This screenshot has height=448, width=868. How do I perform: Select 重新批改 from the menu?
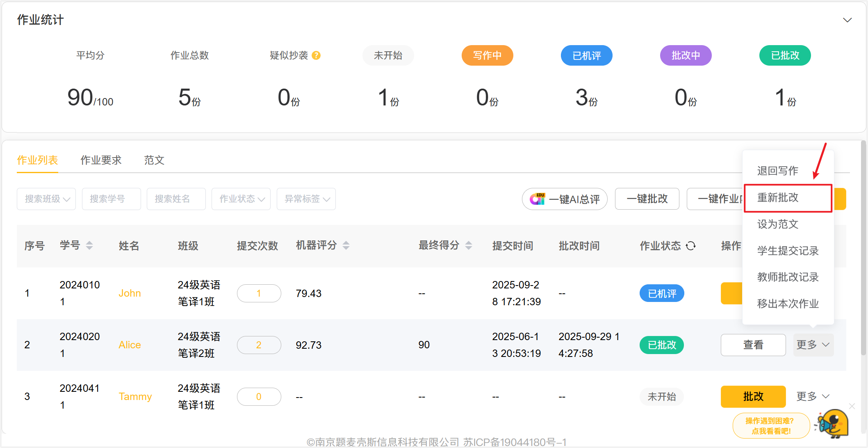point(778,198)
